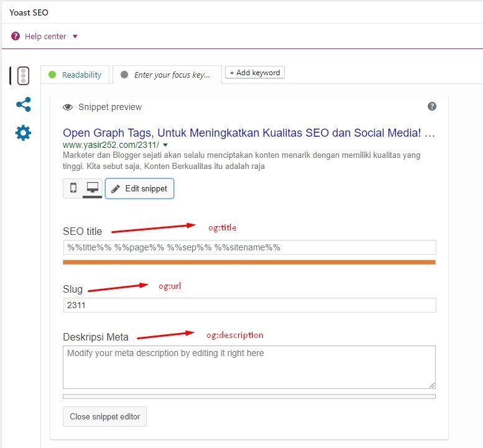Click the SEO title input field
This screenshot has width=483, height=448.
[x=249, y=247]
